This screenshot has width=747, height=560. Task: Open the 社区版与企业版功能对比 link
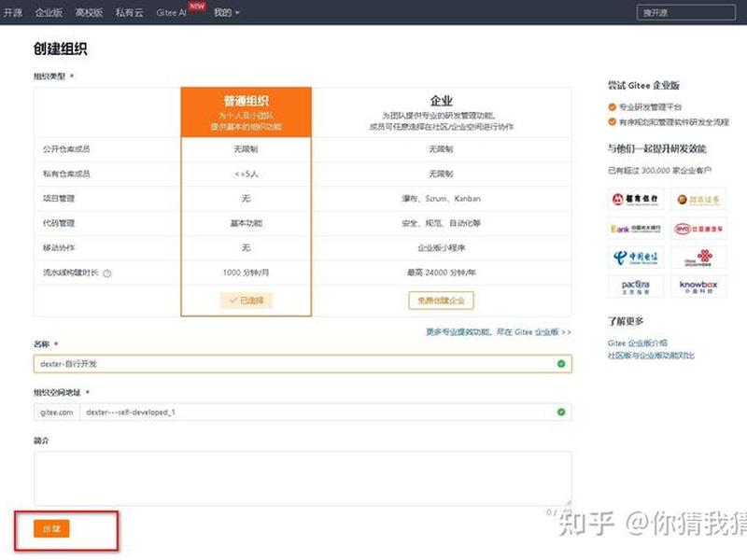click(x=651, y=356)
